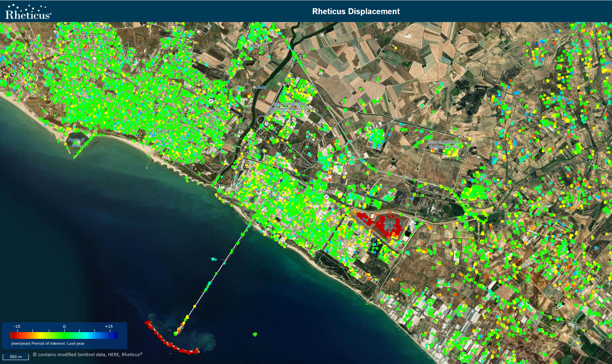This screenshot has height=364, width=612.
Task: Click the cyan point beside the pier midway
Action: (213, 259)
